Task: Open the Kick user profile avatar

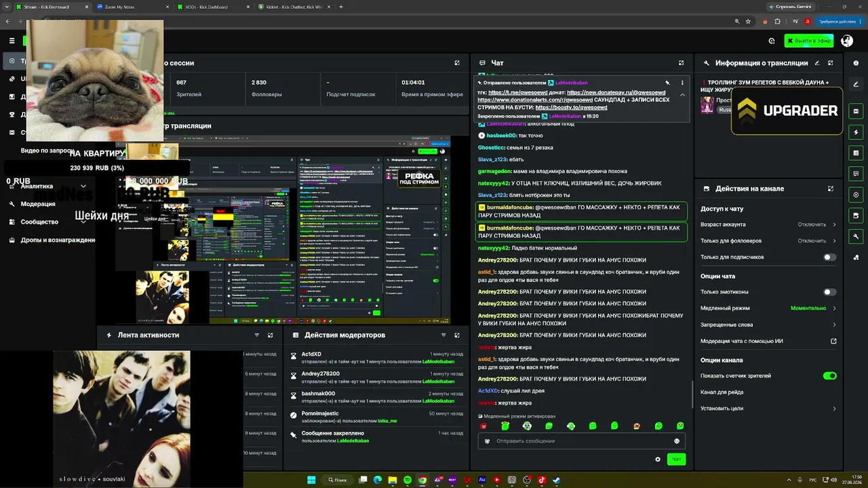Action: point(847,41)
